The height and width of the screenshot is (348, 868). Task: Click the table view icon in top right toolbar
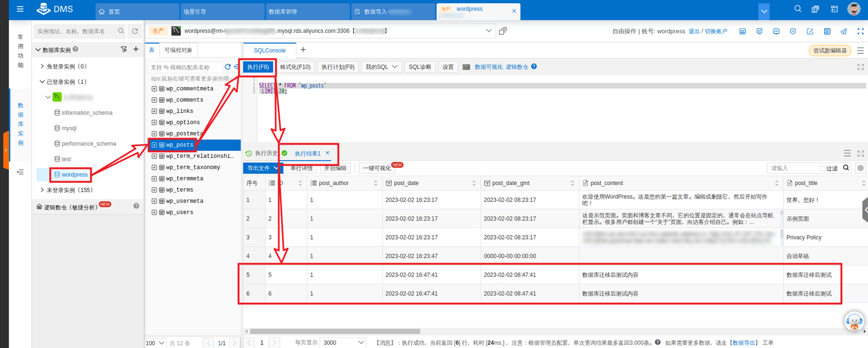(x=742, y=31)
